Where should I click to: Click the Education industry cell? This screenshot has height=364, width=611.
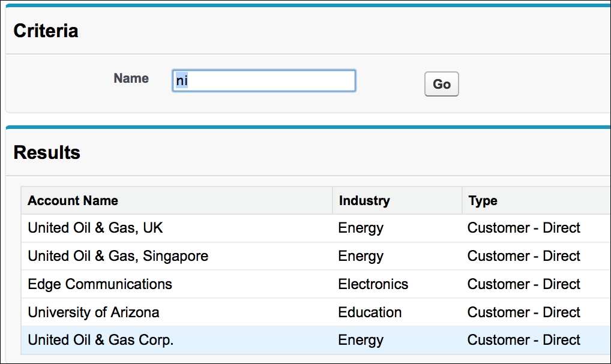pos(370,312)
